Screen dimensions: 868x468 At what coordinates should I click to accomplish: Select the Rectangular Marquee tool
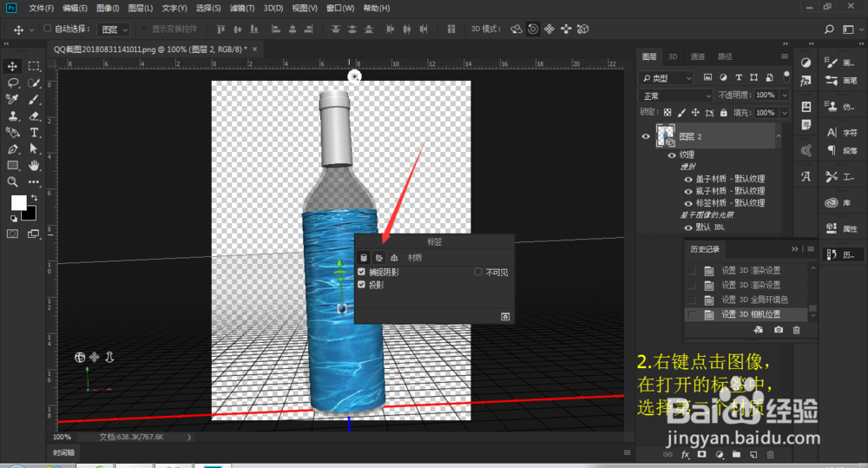(x=34, y=67)
